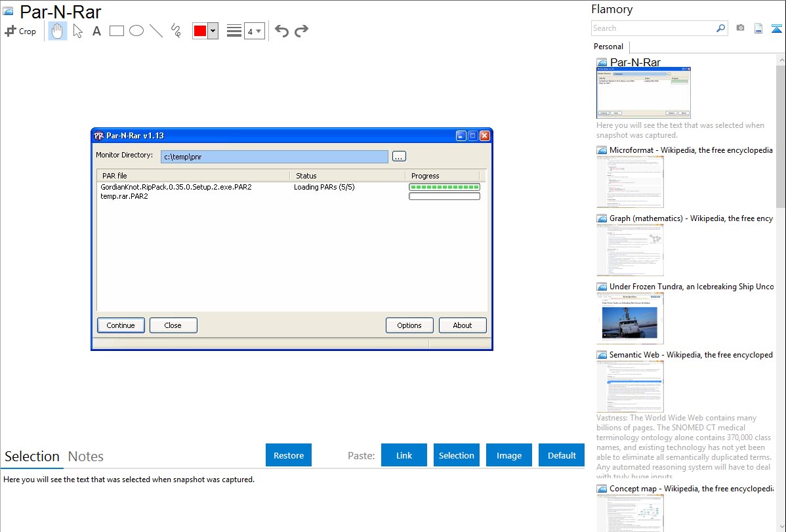Click the Loading PARs (5/5) status
The image size is (786, 532).
tap(324, 187)
